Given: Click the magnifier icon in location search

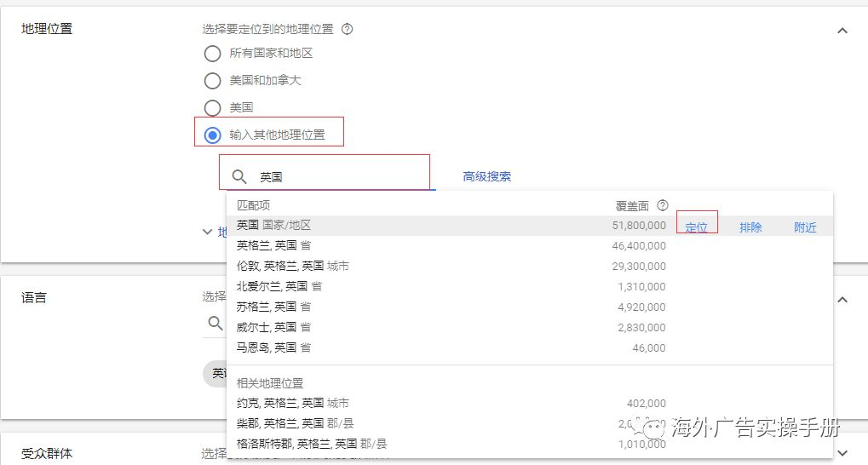Looking at the screenshot, I should (x=239, y=176).
